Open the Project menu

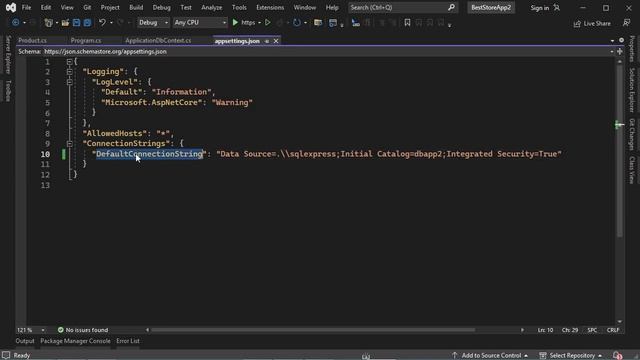click(x=110, y=7)
